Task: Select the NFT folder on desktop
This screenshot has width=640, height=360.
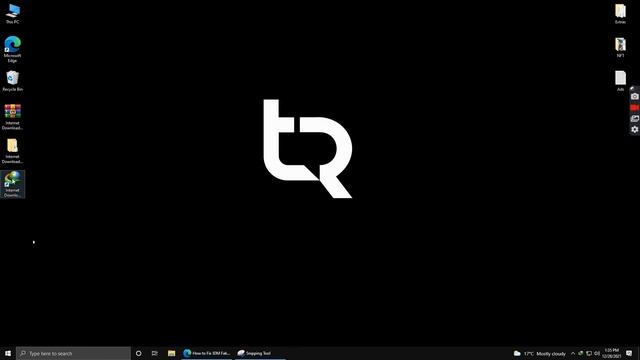Action: click(620, 47)
